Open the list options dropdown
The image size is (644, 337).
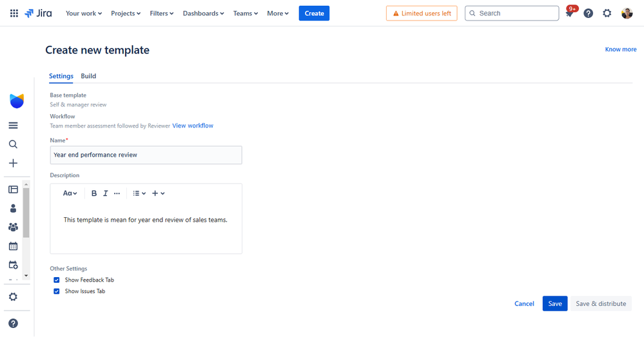point(139,193)
